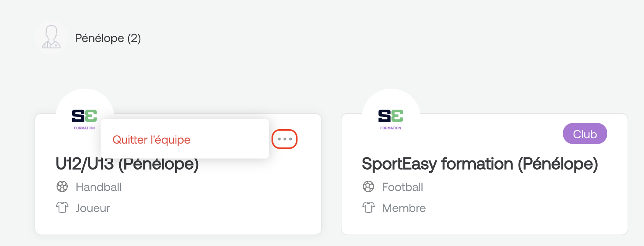Select the Joueur role label
The width and height of the screenshot is (644, 246).
pyautogui.click(x=93, y=208)
